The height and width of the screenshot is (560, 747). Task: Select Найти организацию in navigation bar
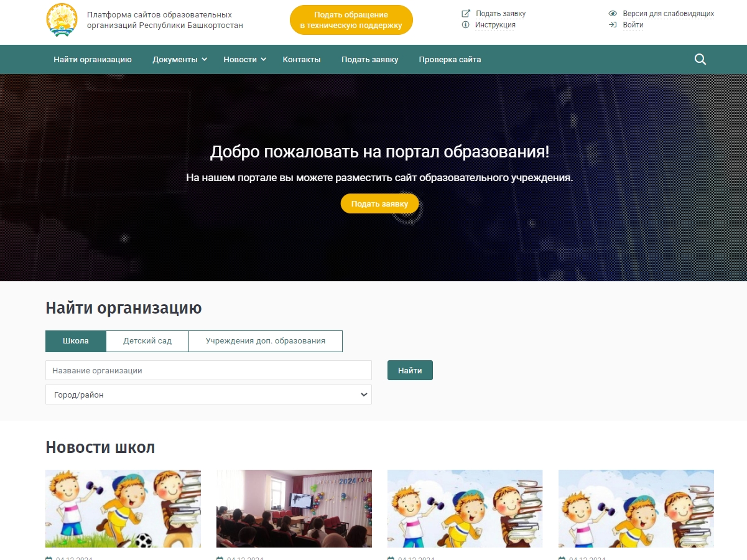coord(92,59)
